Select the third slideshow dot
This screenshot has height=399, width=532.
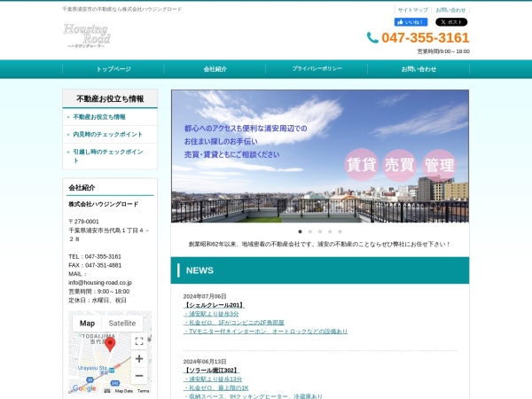pyautogui.click(x=320, y=231)
